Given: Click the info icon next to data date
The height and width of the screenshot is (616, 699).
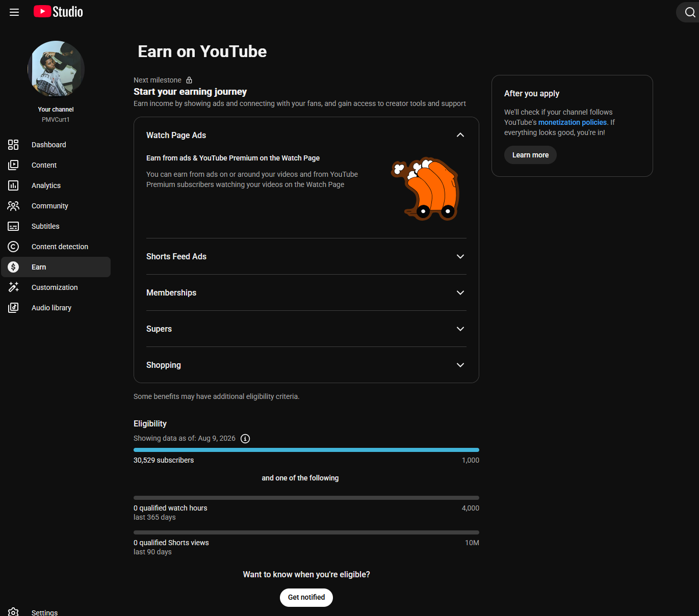Looking at the screenshot, I should (245, 439).
